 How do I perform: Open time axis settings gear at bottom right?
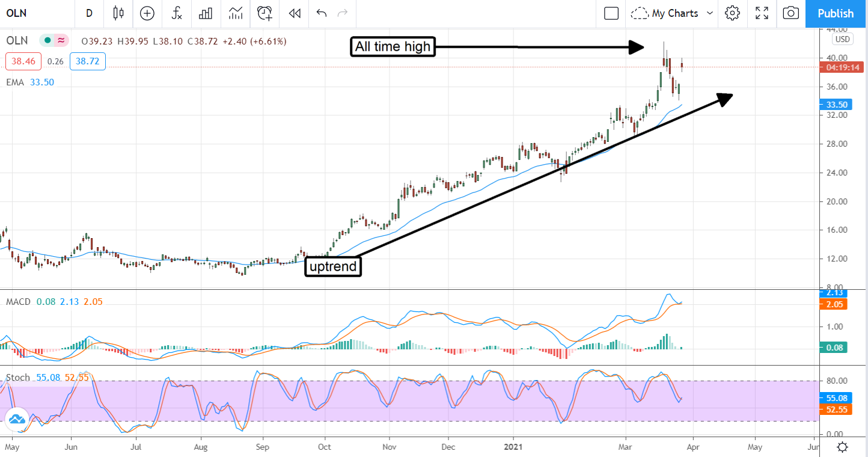pos(843,447)
